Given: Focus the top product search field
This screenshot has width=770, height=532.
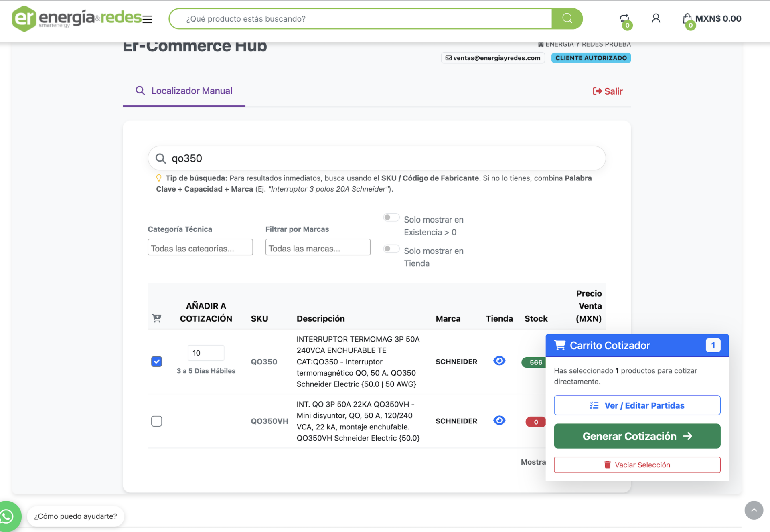Looking at the screenshot, I should coord(361,19).
